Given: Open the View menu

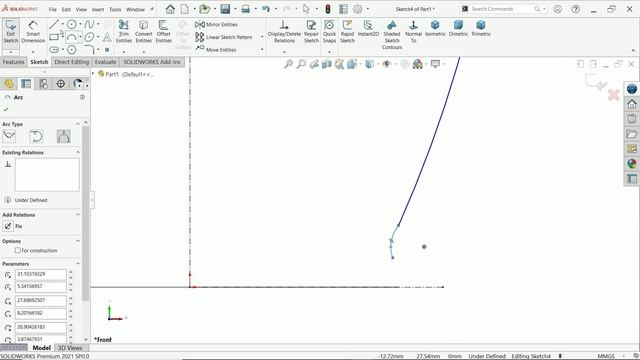Looking at the screenshot, I should pyautogui.click(x=81, y=9).
